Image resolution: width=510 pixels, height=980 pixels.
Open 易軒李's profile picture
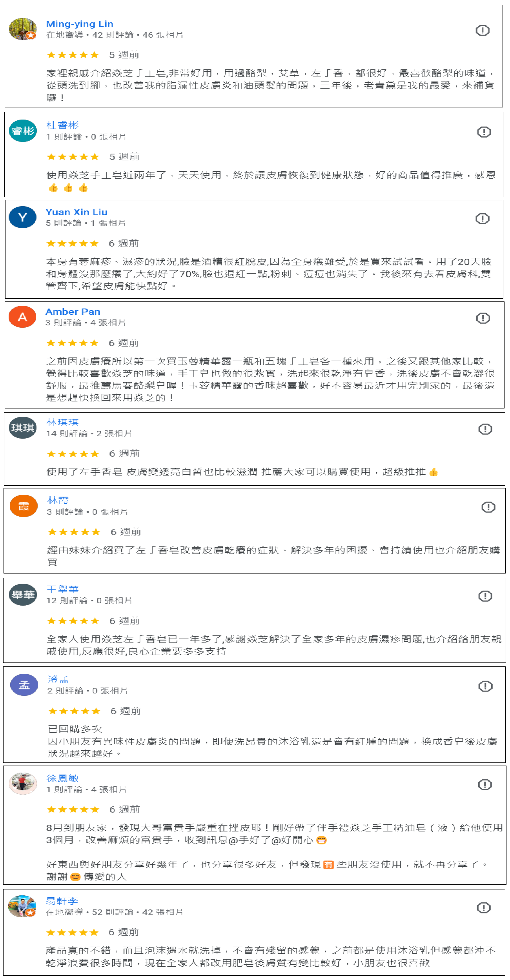tap(22, 906)
